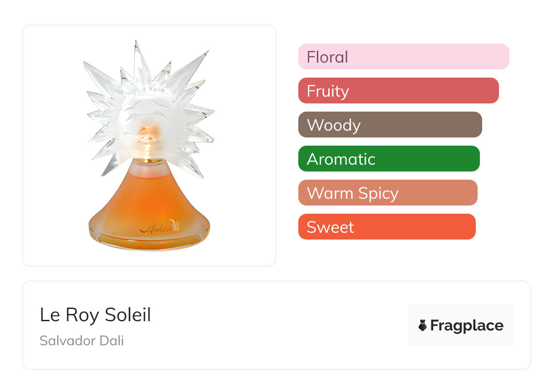Open the Le Roy Soleil title
553x392 pixels.
pyautogui.click(x=95, y=315)
